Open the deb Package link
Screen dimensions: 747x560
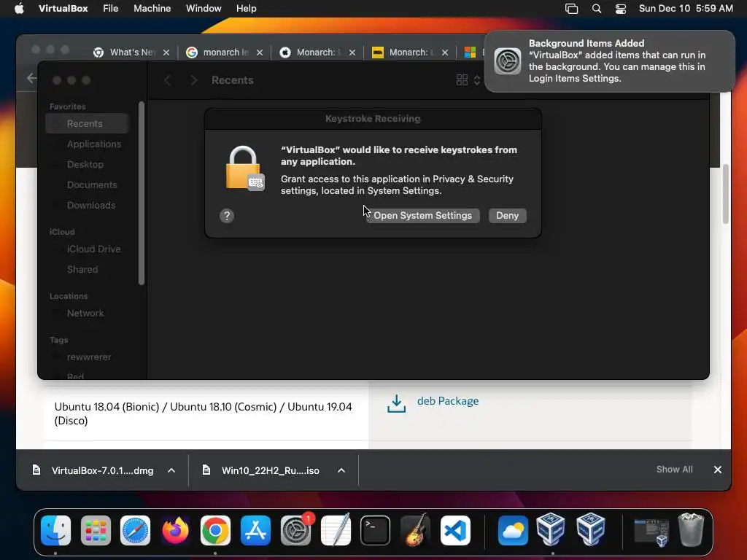click(x=448, y=401)
